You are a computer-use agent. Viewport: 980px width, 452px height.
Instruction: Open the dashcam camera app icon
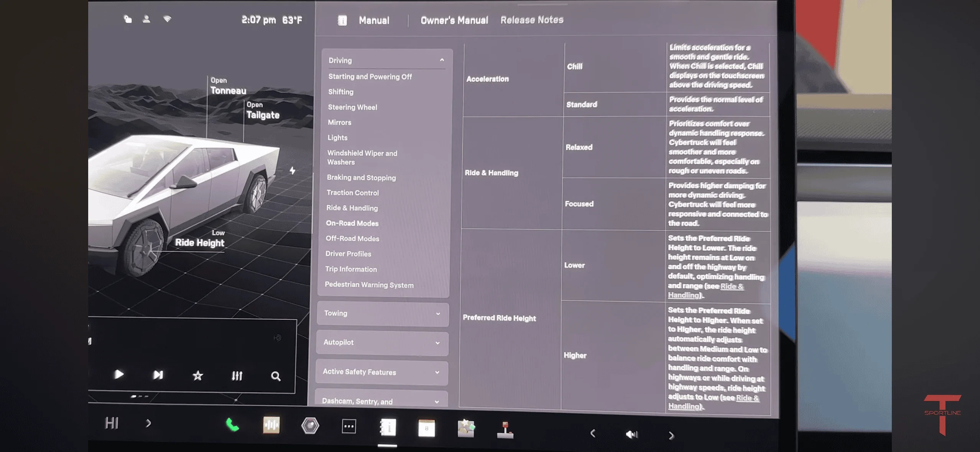pos(310,426)
